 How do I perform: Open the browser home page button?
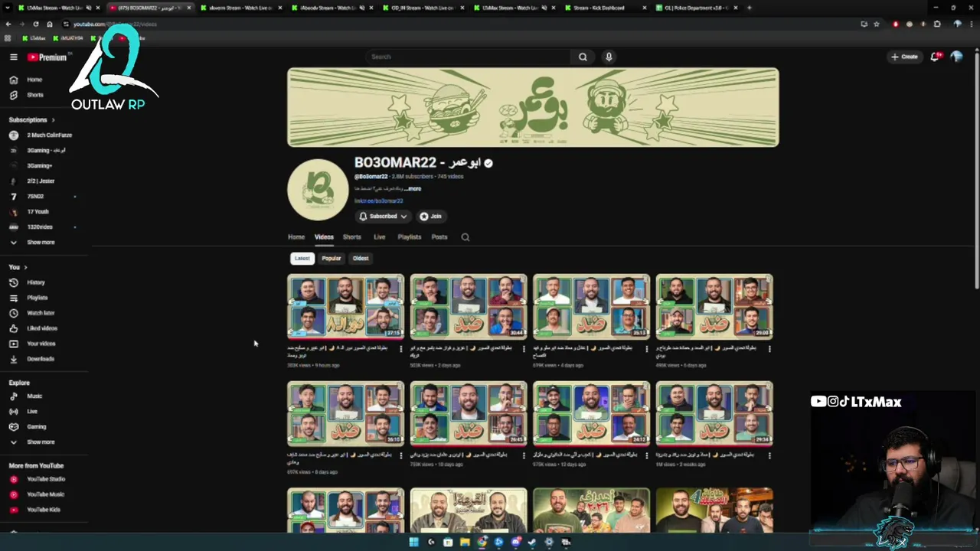coord(50,24)
